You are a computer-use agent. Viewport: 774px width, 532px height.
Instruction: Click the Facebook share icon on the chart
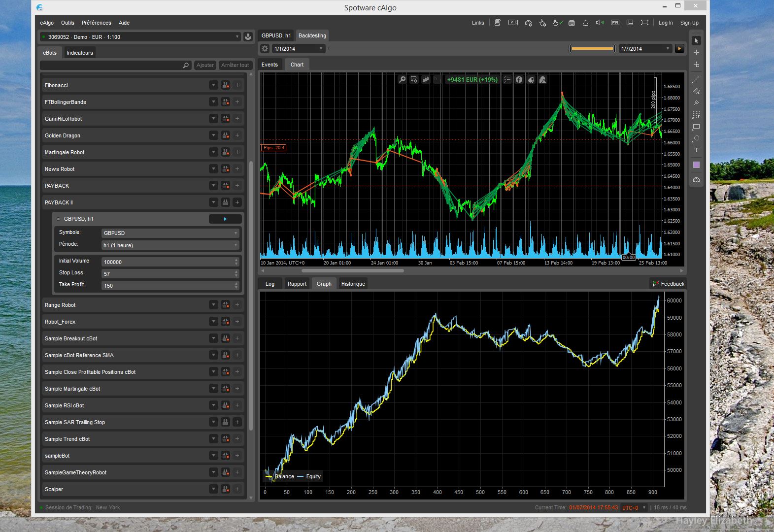(x=519, y=79)
